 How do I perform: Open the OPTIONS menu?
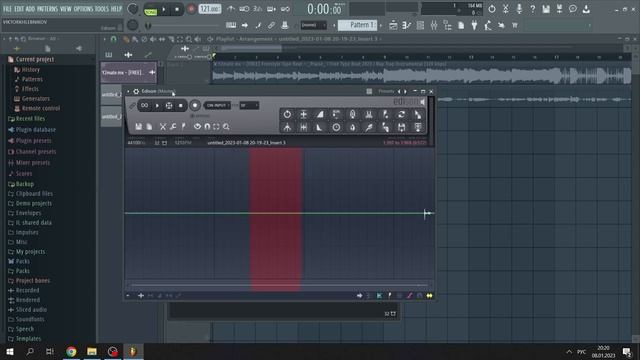[x=83, y=9]
